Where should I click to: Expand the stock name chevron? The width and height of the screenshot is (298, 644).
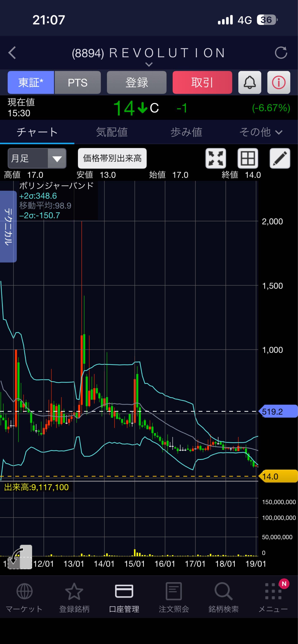click(149, 65)
